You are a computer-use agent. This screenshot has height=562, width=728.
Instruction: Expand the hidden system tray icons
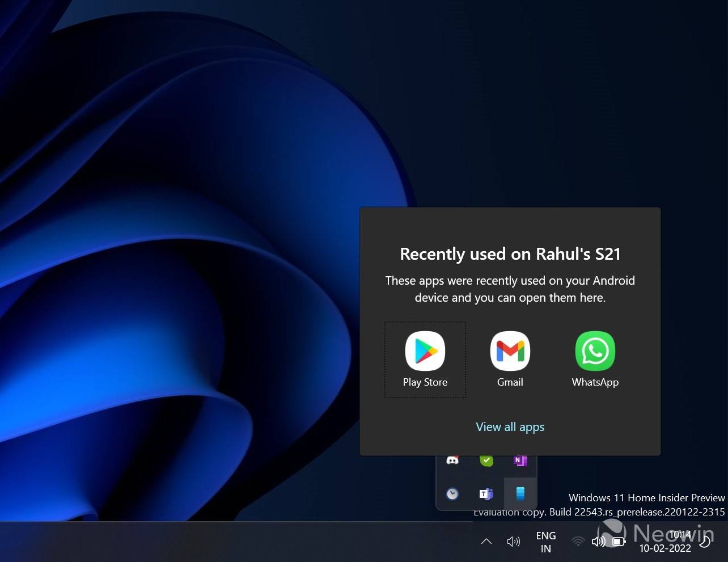coord(486,541)
